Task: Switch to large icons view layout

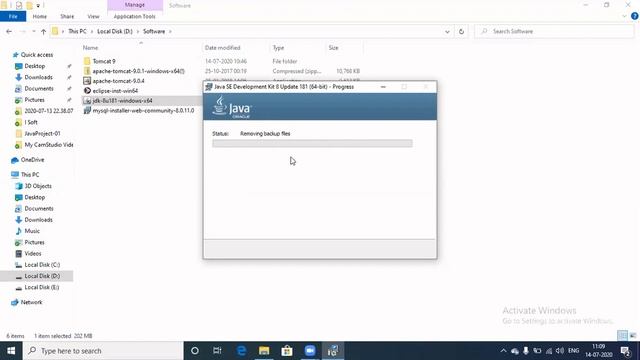Action: click(x=633, y=336)
